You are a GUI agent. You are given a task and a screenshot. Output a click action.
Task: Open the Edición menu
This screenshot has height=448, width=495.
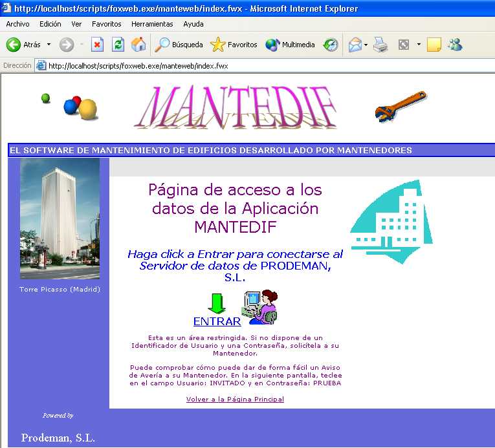[50, 24]
